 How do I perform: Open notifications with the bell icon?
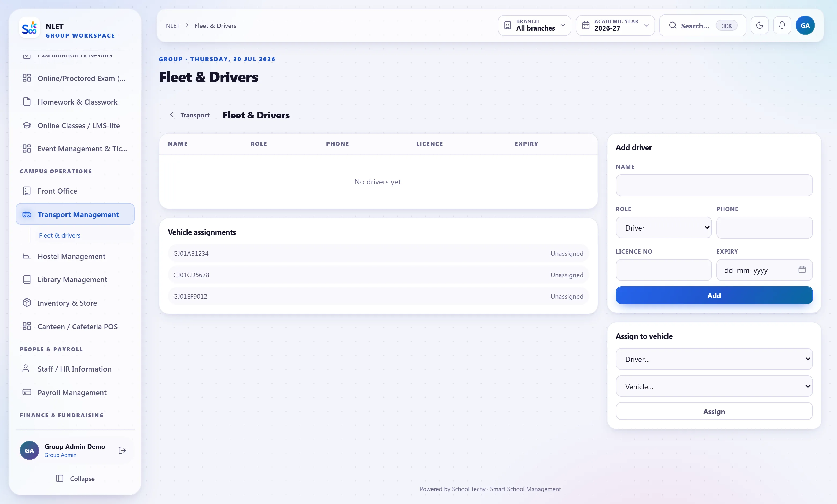[x=782, y=25]
